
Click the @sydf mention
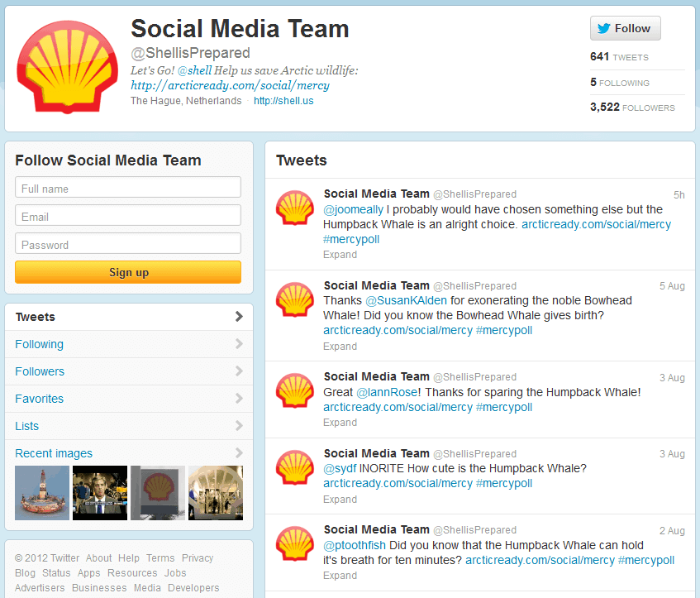(x=340, y=468)
